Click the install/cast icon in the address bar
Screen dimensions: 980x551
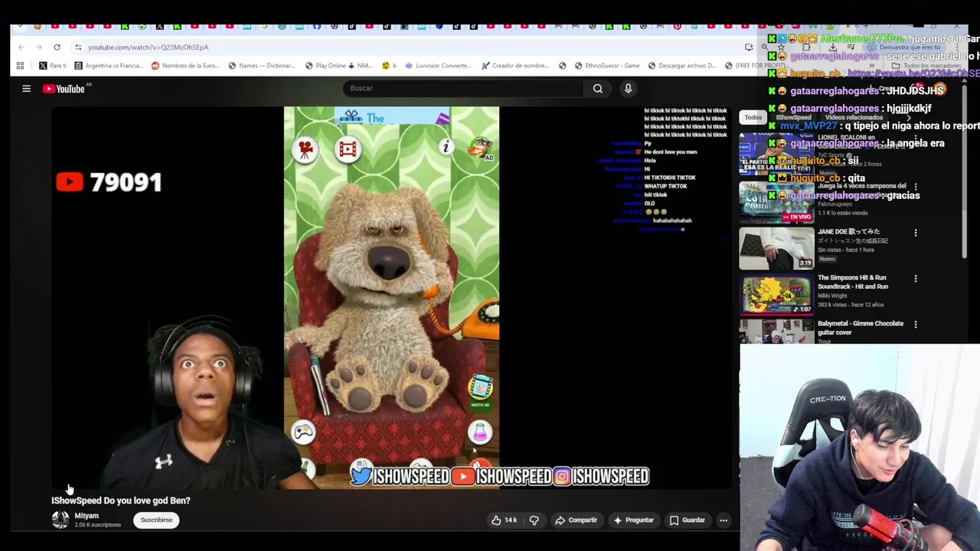point(749,47)
